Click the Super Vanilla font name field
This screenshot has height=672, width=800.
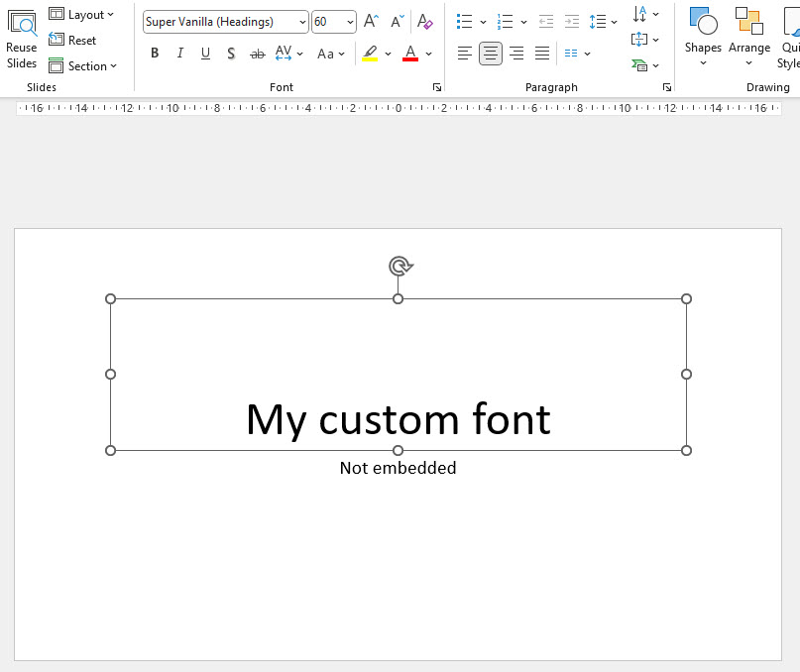pyautogui.click(x=220, y=22)
